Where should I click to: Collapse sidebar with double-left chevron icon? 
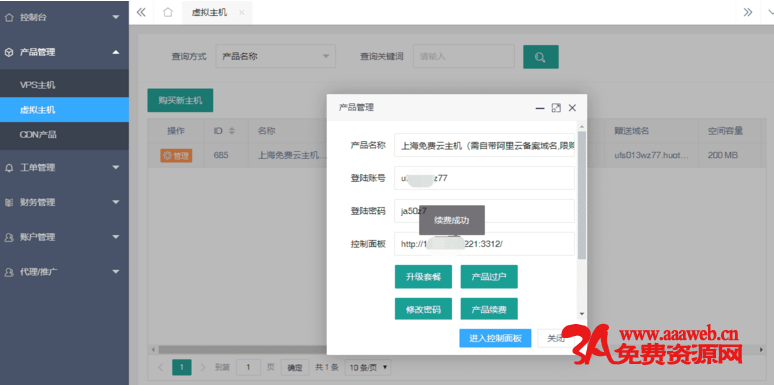(x=141, y=12)
